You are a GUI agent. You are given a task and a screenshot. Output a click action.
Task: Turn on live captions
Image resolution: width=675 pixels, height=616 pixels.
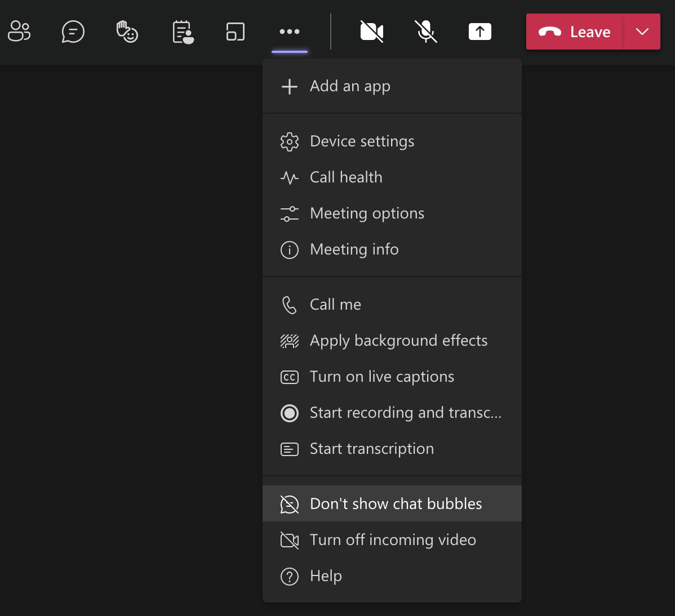coord(392,377)
